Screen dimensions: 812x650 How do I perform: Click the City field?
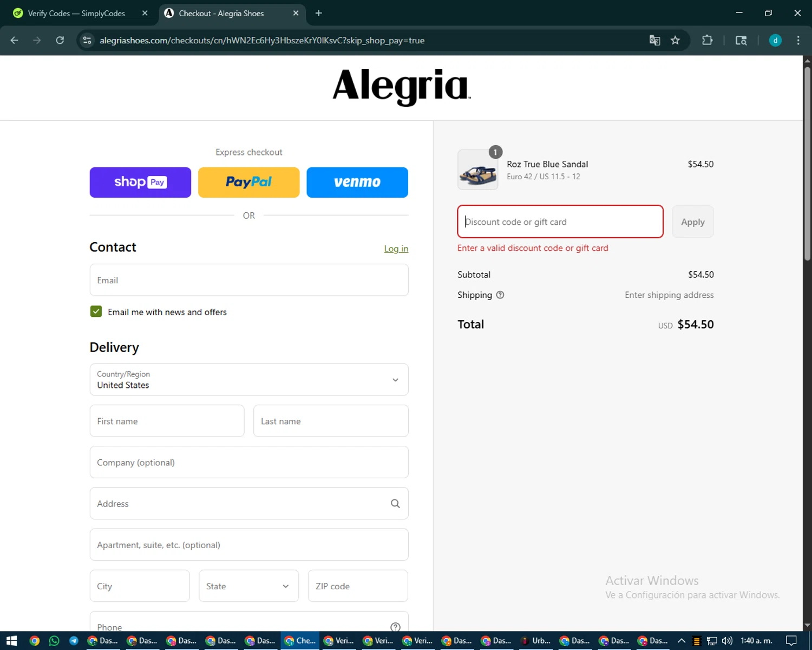point(140,586)
